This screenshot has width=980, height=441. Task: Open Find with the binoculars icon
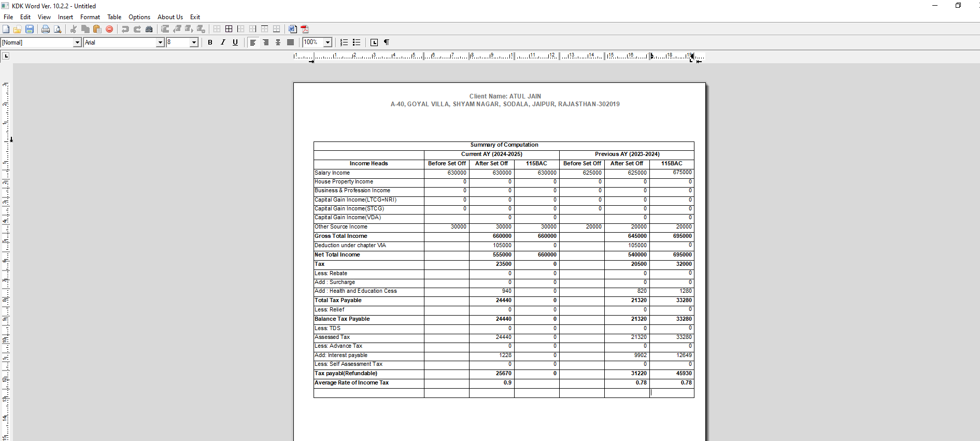tap(149, 29)
